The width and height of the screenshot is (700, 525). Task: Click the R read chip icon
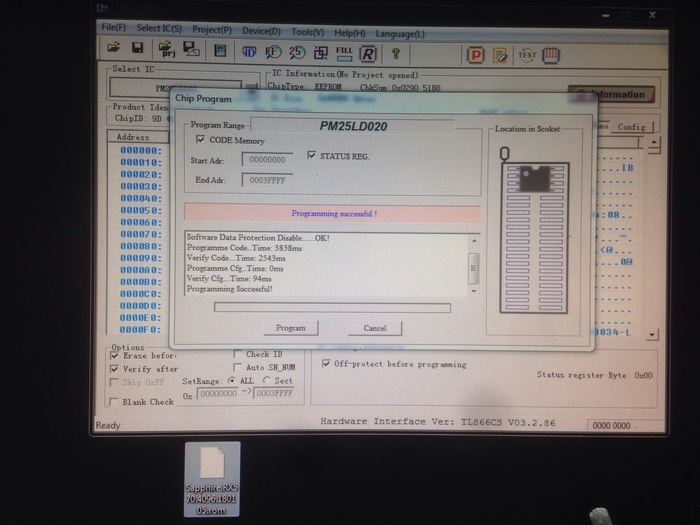pyautogui.click(x=368, y=53)
